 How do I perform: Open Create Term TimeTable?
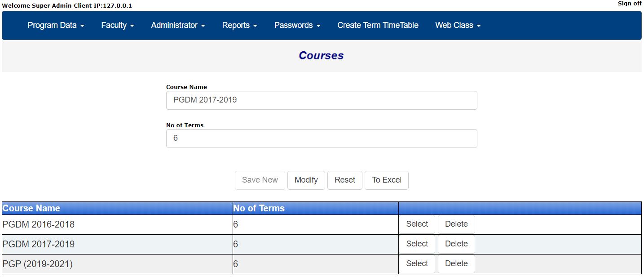[x=377, y=25]
